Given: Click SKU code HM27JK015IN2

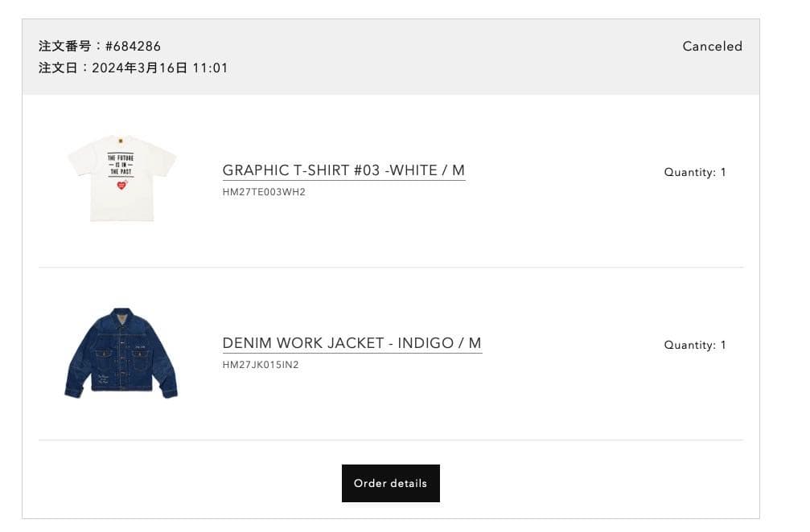Looking at the screenshot, I should 261,365.
